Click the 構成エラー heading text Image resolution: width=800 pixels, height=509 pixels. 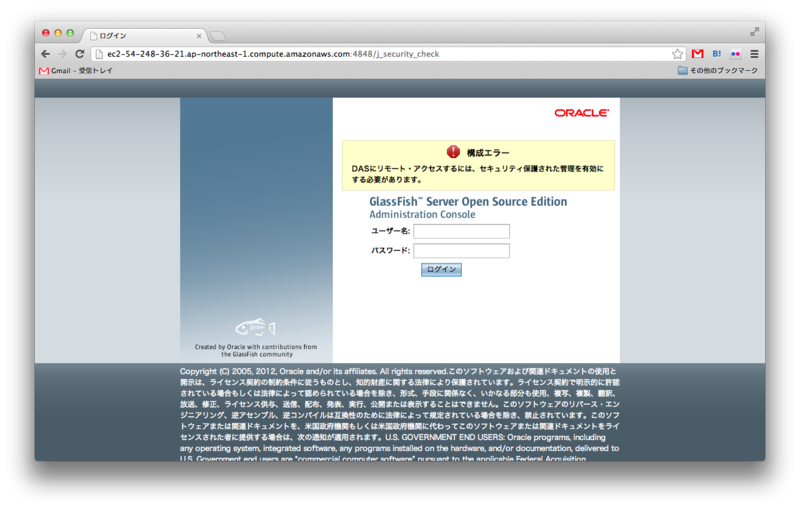click(488, 152)
